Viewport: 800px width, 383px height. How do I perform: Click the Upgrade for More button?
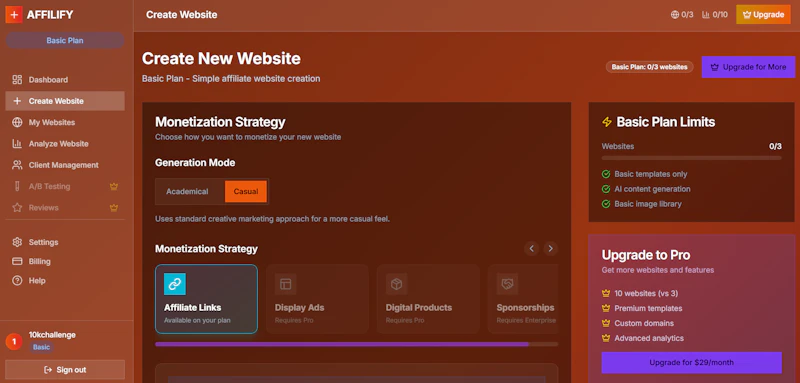(748, 67)
